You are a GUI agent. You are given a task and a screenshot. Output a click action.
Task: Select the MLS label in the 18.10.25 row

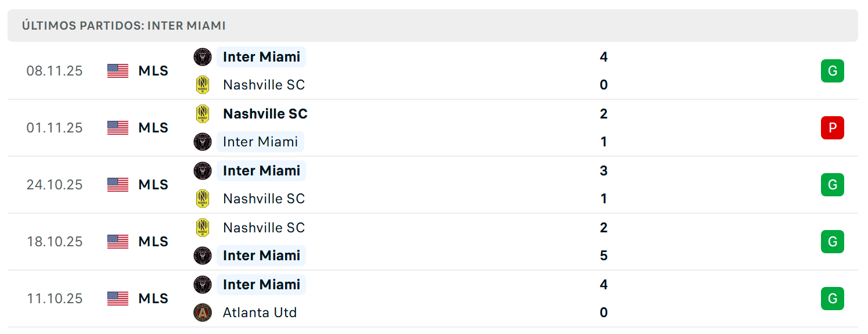tap(153, 242)
